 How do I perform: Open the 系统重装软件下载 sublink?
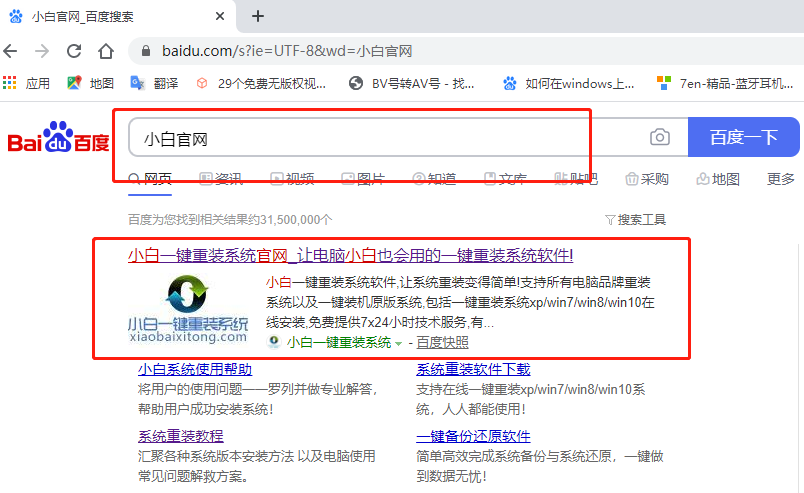473,369
